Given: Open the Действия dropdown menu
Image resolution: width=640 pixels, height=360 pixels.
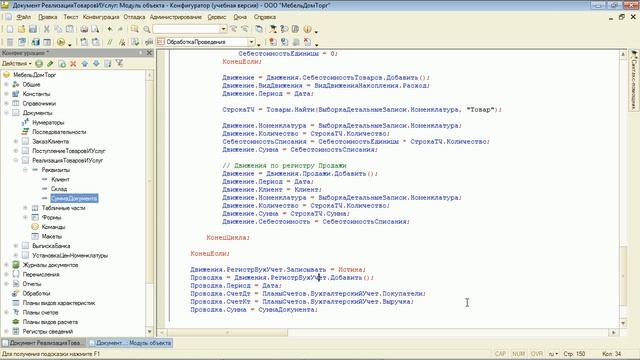Looking at the screenshot, I should [16, 64].
